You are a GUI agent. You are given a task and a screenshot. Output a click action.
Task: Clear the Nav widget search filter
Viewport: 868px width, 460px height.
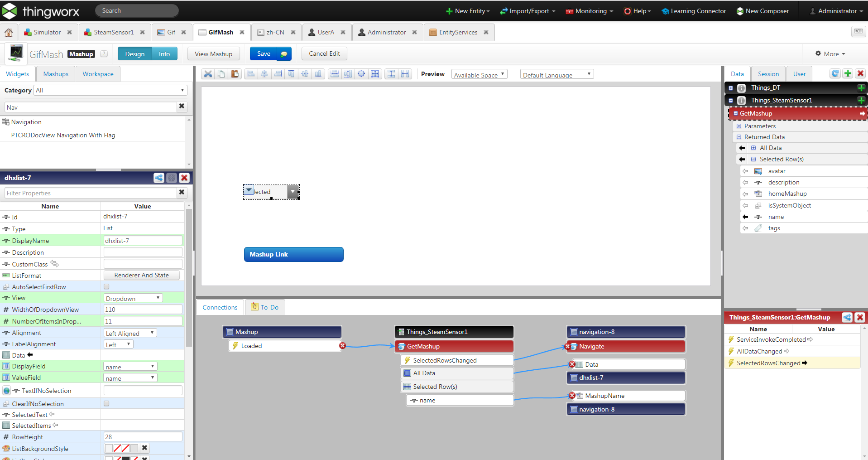tap(182, 106)
